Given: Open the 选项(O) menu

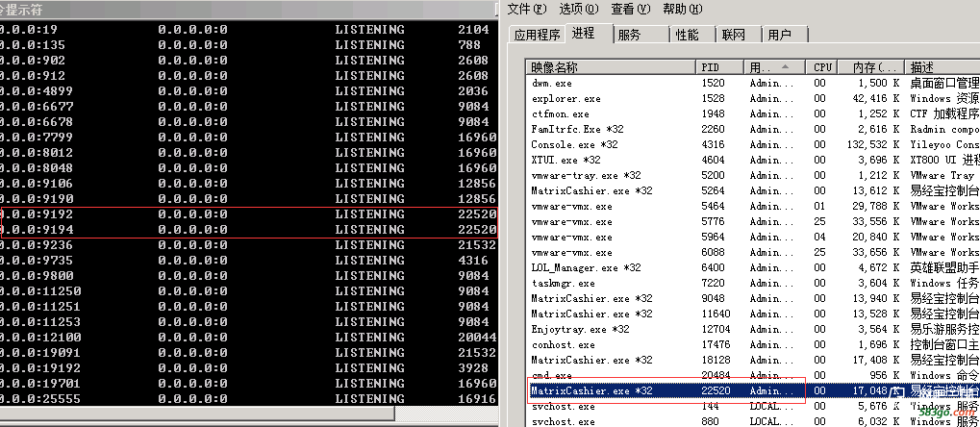Looking at the screenshot, I should pyautogui.click(x=579, y=9).
